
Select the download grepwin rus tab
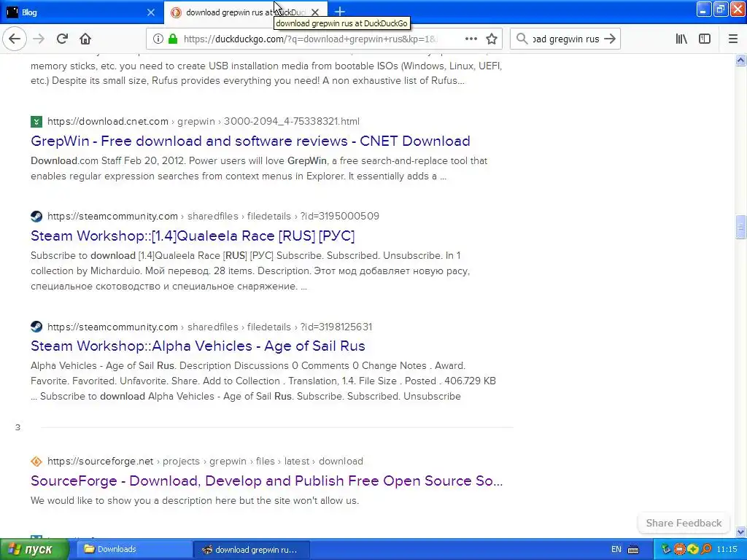247,12
